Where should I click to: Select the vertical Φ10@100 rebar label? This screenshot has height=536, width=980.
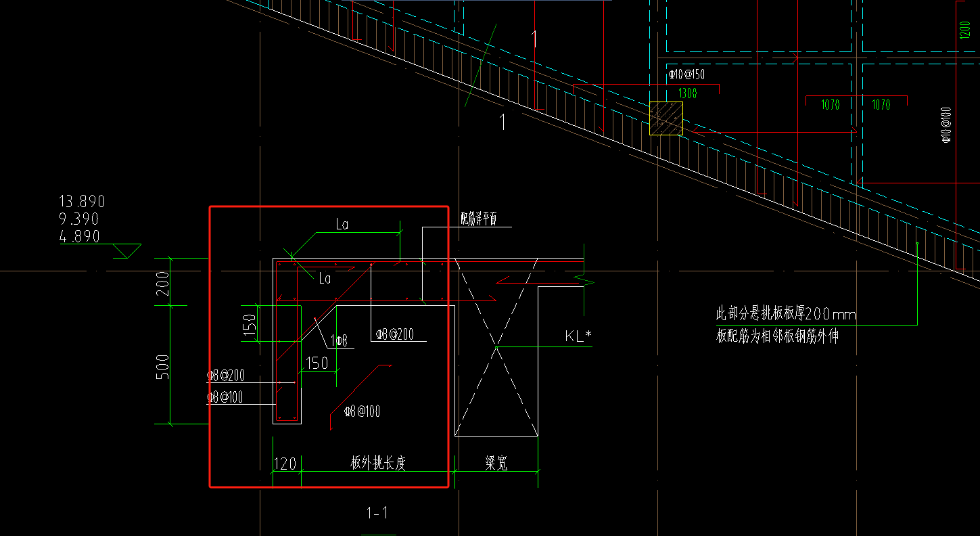click(946, 125)
